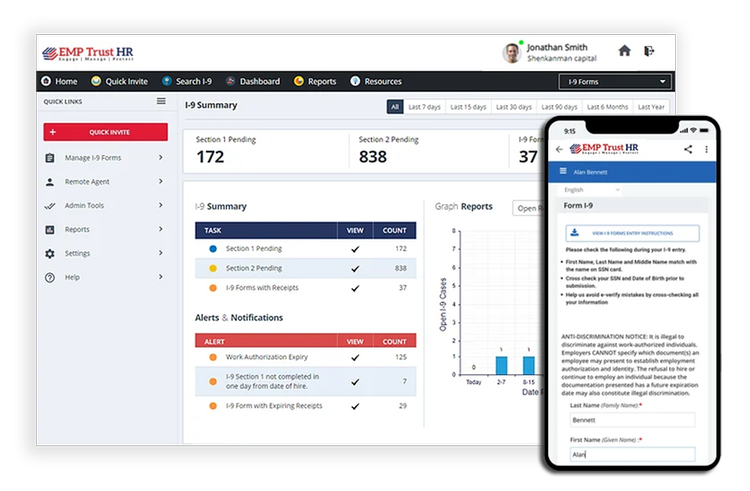View I-9 Form with Expiring Receipts checkmark

point(355,406)
